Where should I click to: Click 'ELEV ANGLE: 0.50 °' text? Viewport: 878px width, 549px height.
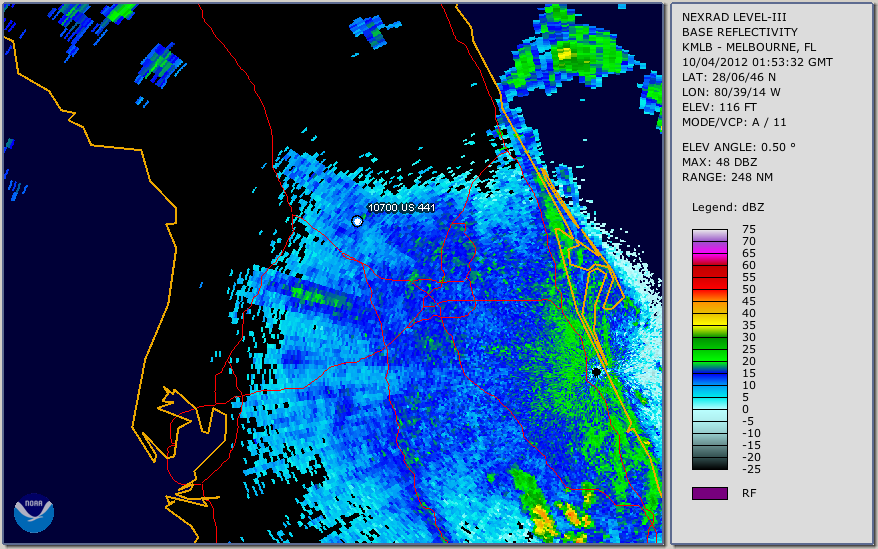pyautogui.click(x=739, y=147)
